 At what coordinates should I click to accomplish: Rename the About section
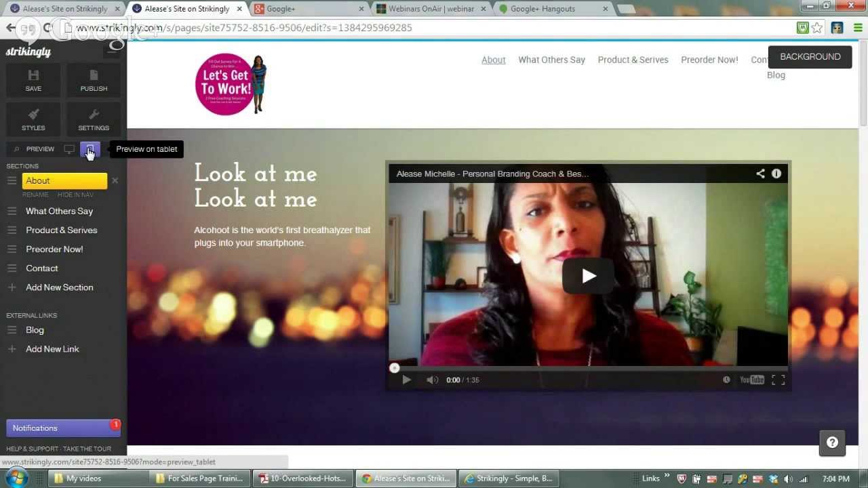point(35,195)
